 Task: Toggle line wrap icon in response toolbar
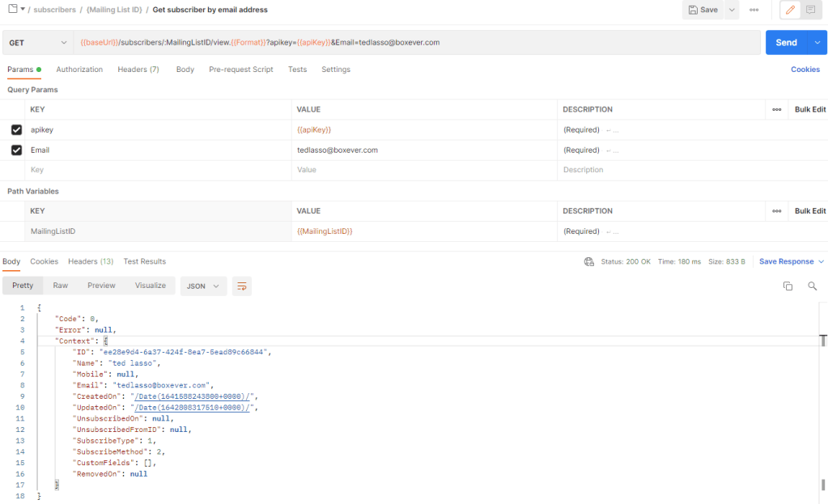pyautogui.click(x=241, y=286)
